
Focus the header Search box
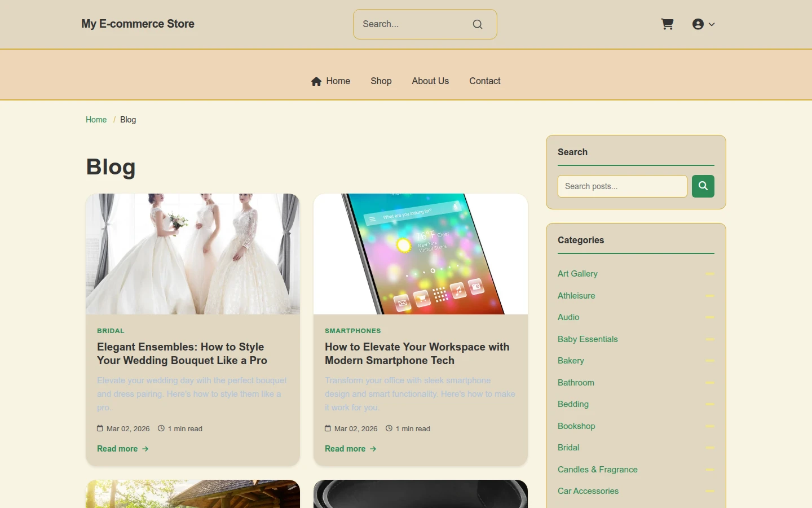tap(414, 24)
